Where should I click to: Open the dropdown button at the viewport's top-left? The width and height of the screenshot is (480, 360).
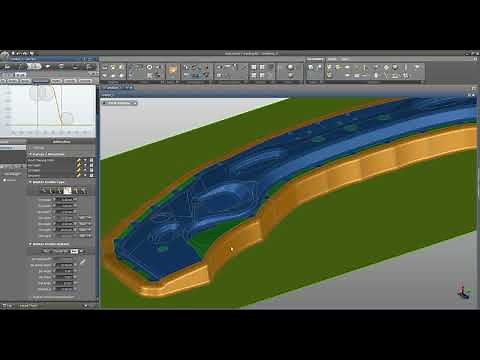pyautogui.click(x=120, y=103)
